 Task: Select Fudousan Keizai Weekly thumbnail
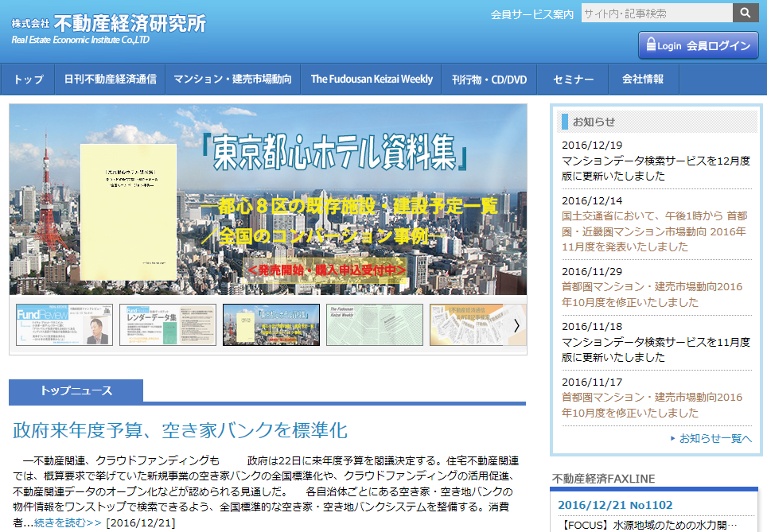[x=375, y=324]
